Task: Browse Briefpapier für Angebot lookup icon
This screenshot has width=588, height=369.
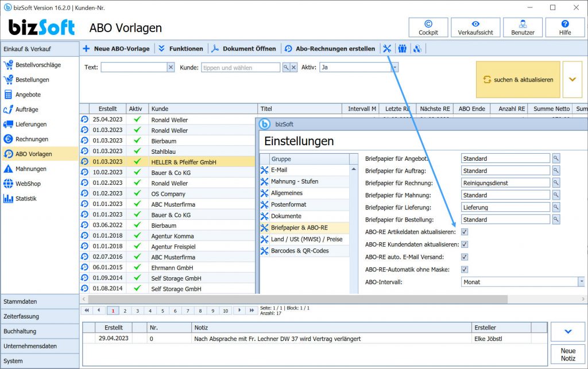Action: (556, 158)
